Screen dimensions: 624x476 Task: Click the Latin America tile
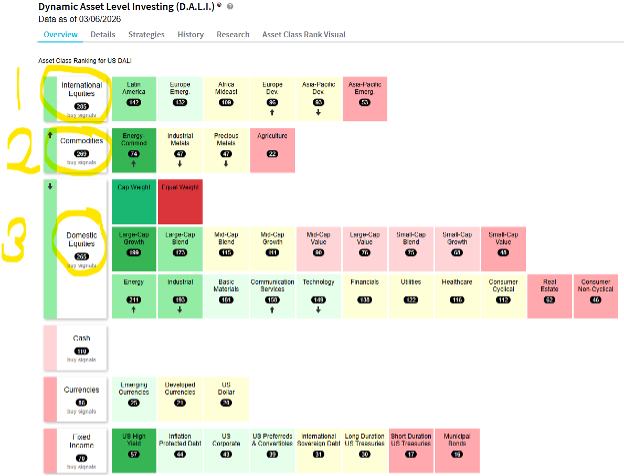point(134,92)
